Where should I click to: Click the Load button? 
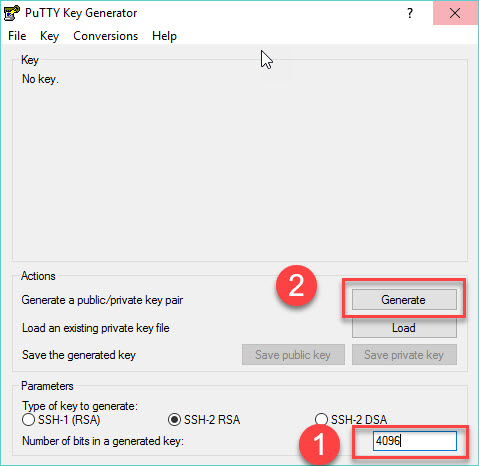click(x=404, y=328)
